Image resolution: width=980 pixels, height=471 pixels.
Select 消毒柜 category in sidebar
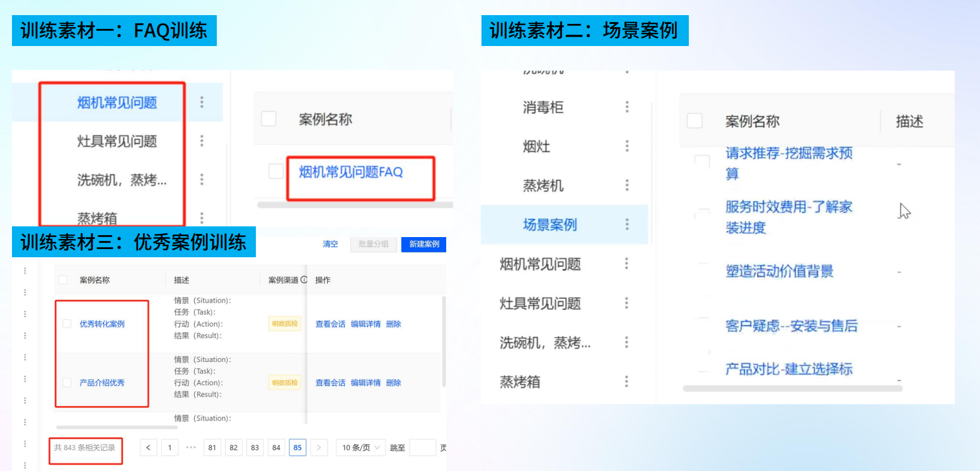tap(543, 107)
